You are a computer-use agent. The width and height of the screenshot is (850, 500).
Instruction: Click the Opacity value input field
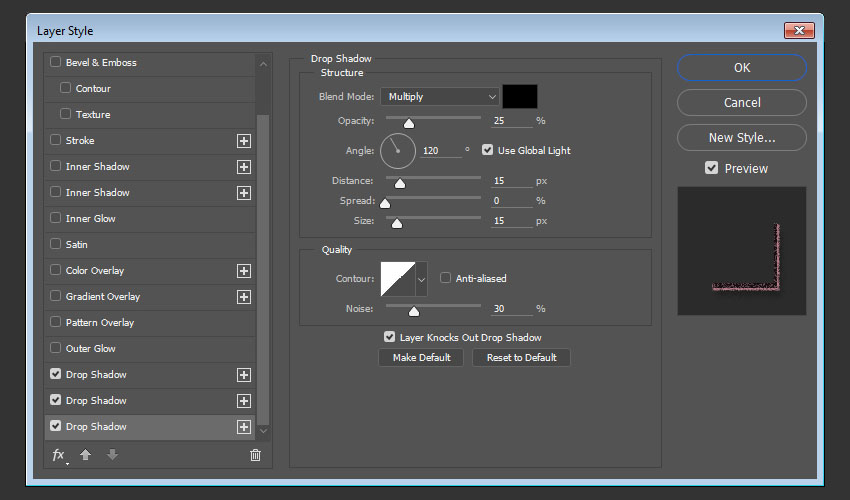pyautogui.click(x=511, y=121)
